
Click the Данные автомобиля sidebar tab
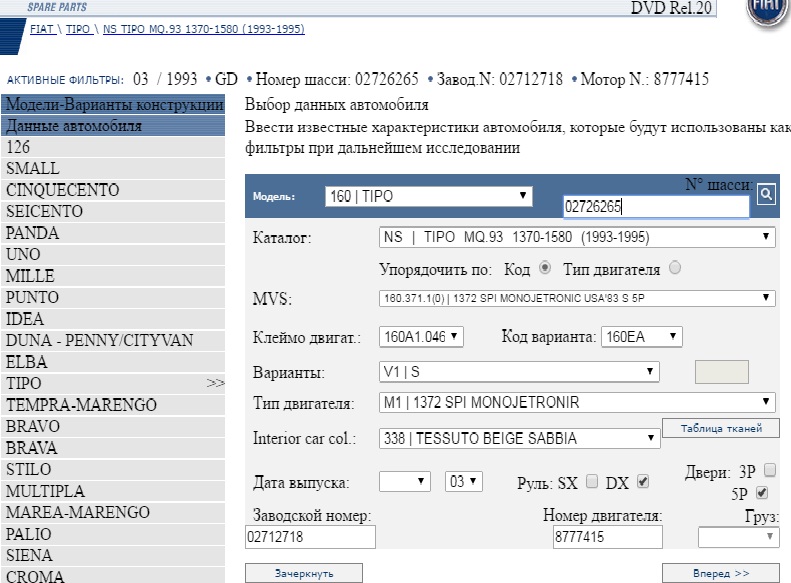(x=74, y=126)
